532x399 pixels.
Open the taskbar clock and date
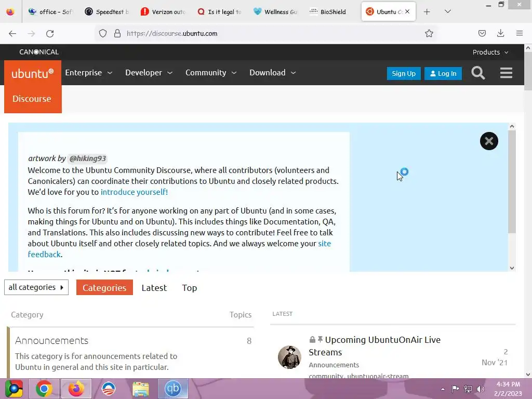(508, 389)
